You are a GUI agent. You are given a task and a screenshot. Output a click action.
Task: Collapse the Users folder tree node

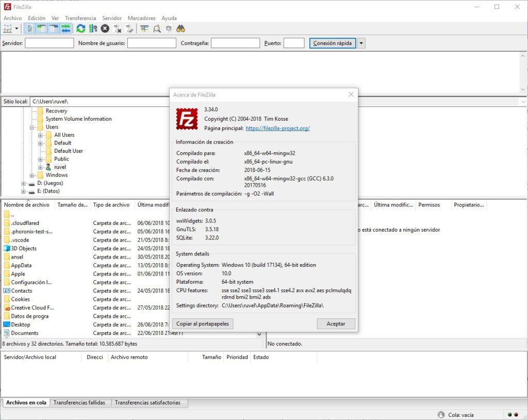[32, 127]
